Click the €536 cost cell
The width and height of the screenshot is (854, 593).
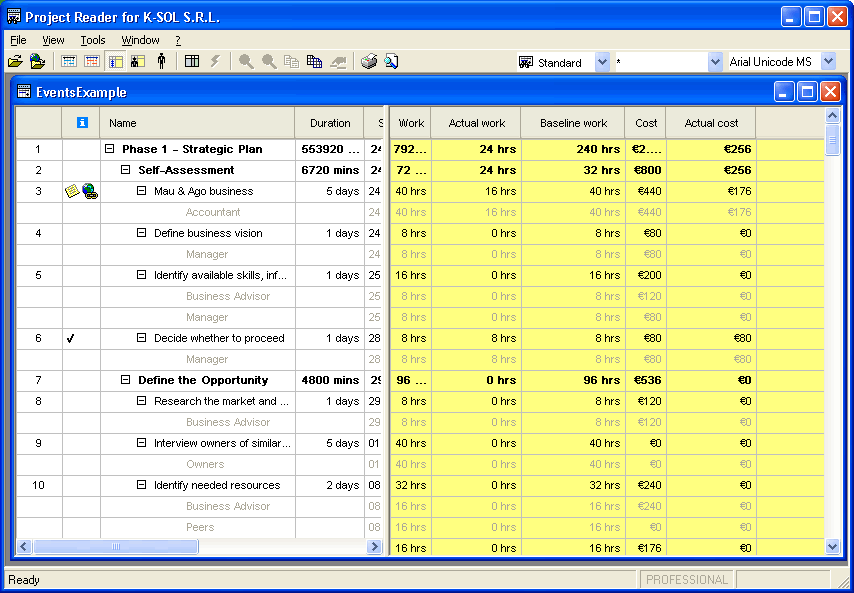click(645, 380)
